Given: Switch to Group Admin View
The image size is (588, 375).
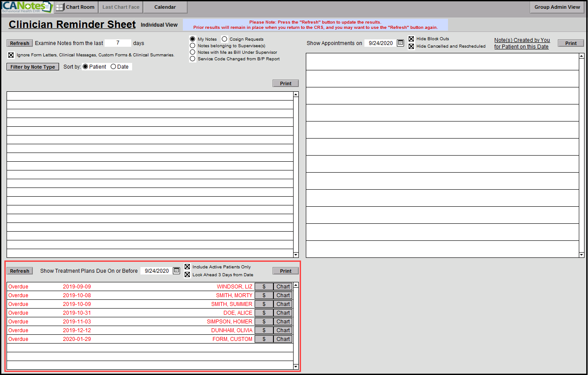Looking at the screenshot, I should tap(557, 7).
